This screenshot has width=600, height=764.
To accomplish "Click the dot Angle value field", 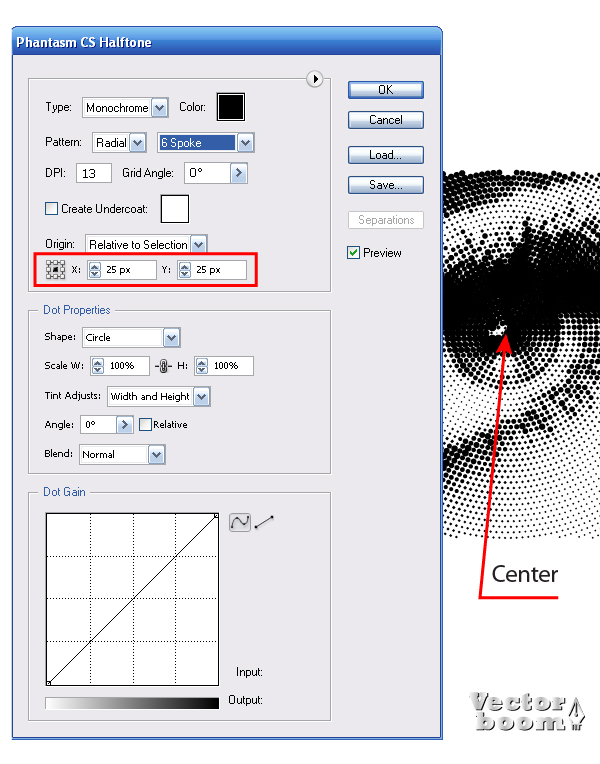I will click(x=99, y=425).
